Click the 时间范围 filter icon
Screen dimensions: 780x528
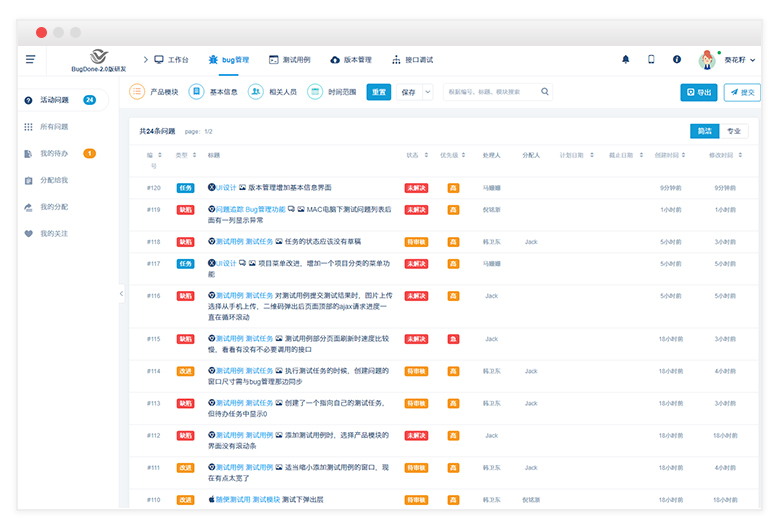click(315, 92)
